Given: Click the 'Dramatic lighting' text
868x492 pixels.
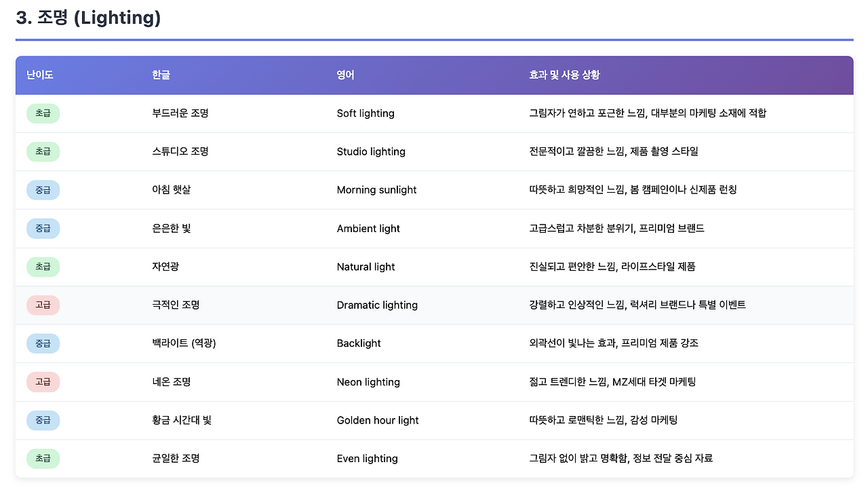Looking at the screenshot, I should coord(377,305).
